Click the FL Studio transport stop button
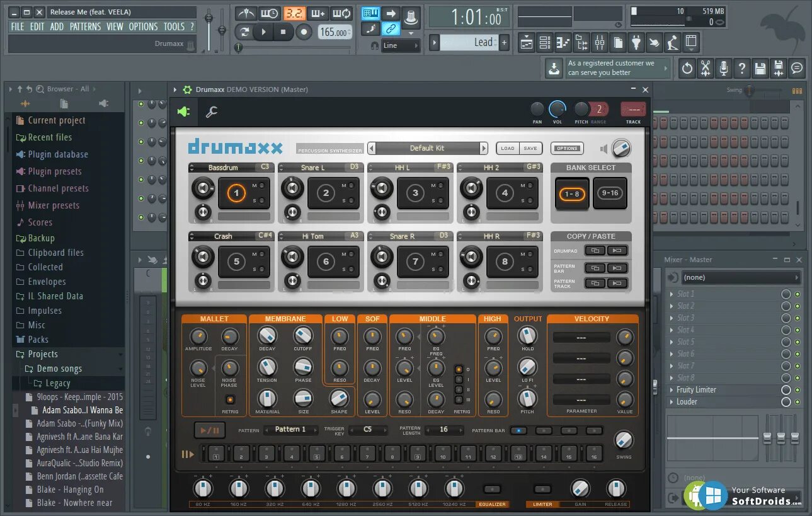Viewport: 812px width, 516px height. (x=283, y=32)
